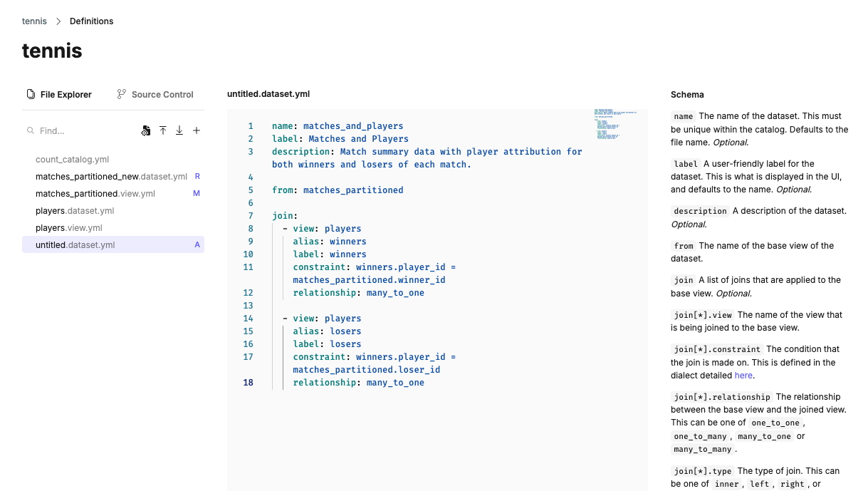Click the 'label: losers' code line
Viewport: 868px width, 491px height.
pos(327,344)
